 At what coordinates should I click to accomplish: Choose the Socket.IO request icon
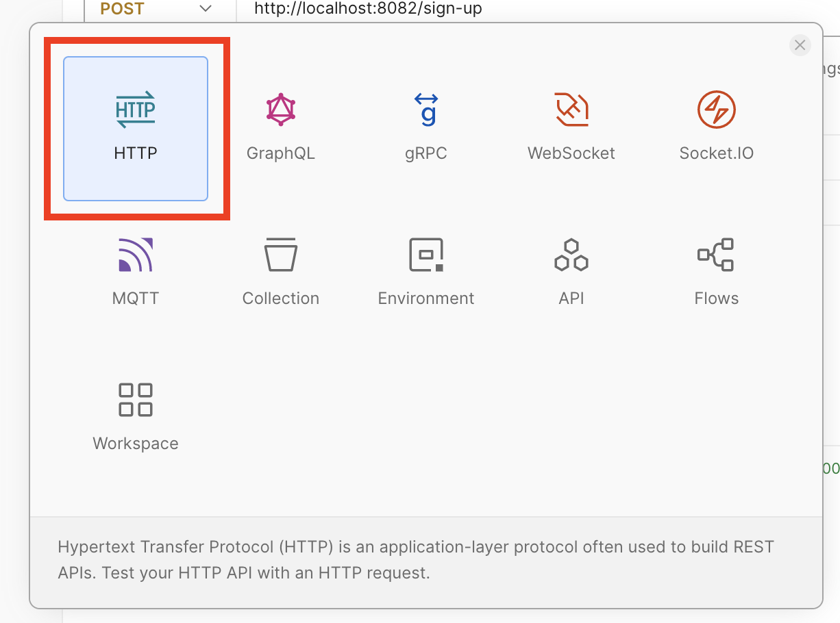pos(717,110)
